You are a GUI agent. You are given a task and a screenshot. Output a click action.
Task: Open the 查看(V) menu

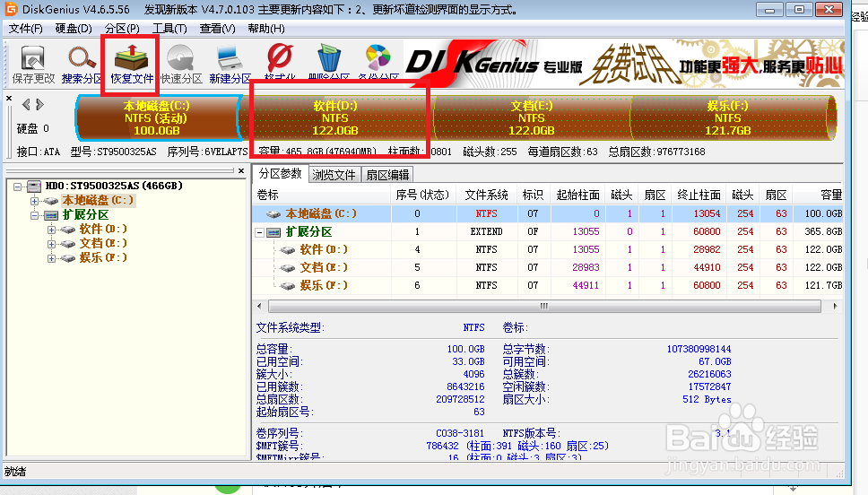tap(217, 28)
